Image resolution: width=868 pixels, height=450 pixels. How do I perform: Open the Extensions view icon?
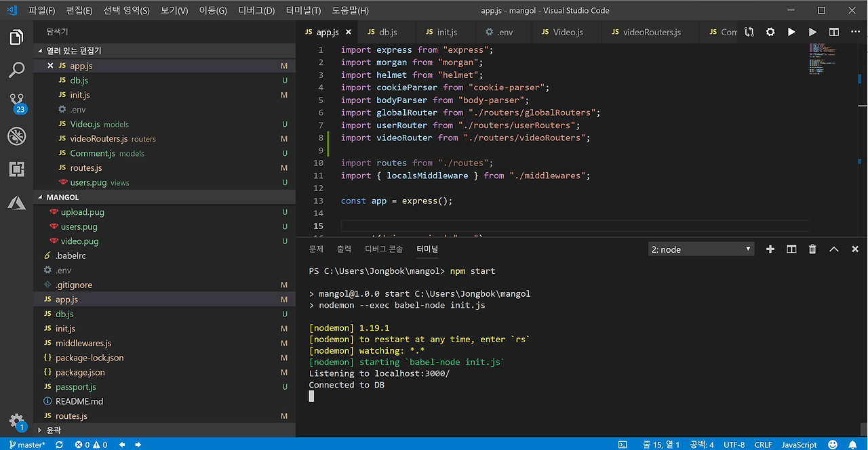tap(16, 169)
